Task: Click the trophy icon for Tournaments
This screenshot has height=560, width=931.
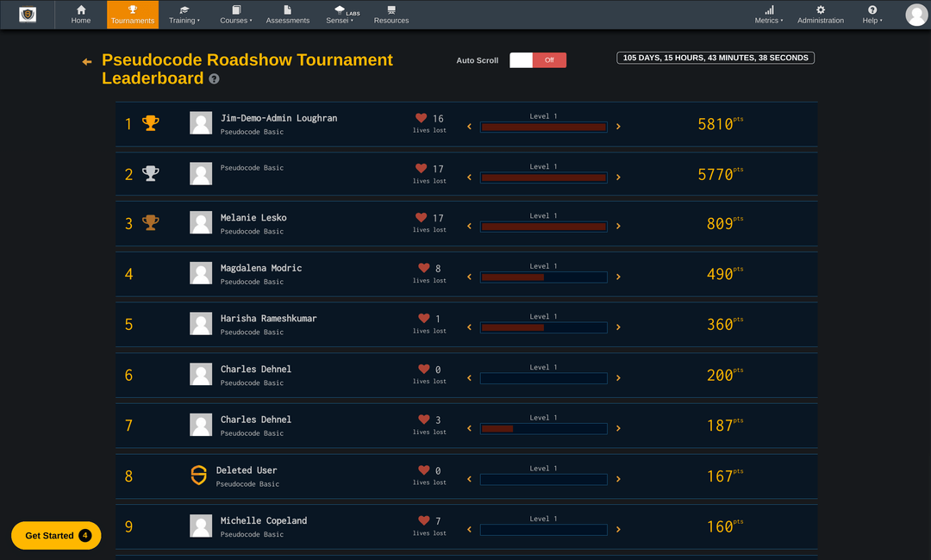Action: pyautogui.click(x=132, y=9)
